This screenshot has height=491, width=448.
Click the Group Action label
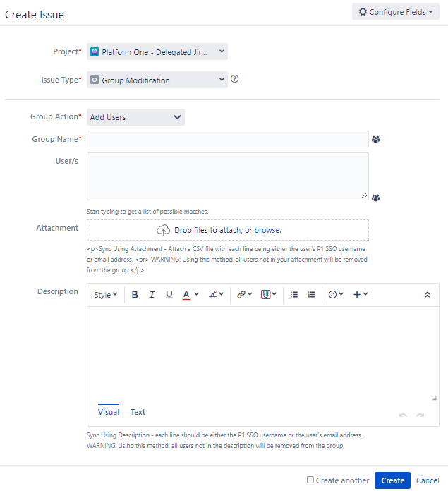tap(56, 116)
